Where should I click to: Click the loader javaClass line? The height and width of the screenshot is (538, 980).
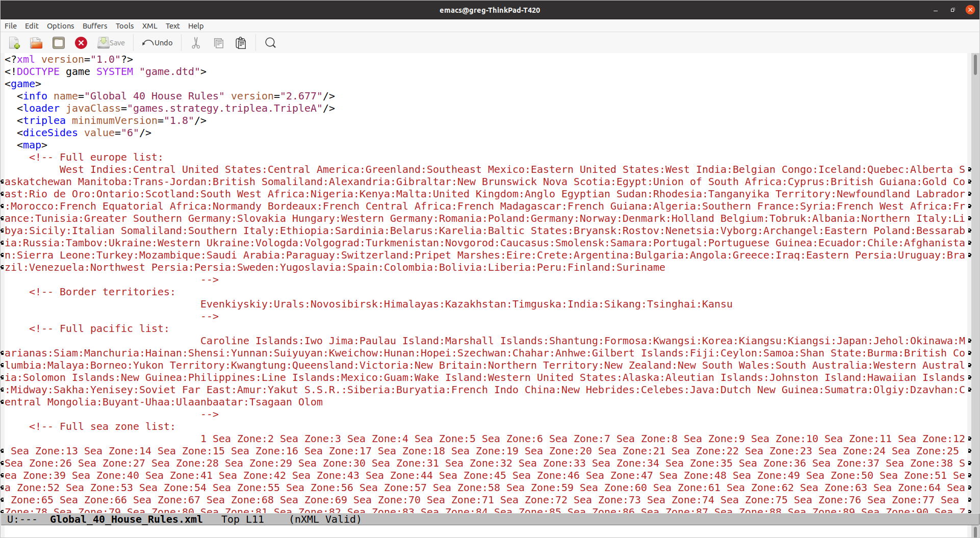(176, 108)
